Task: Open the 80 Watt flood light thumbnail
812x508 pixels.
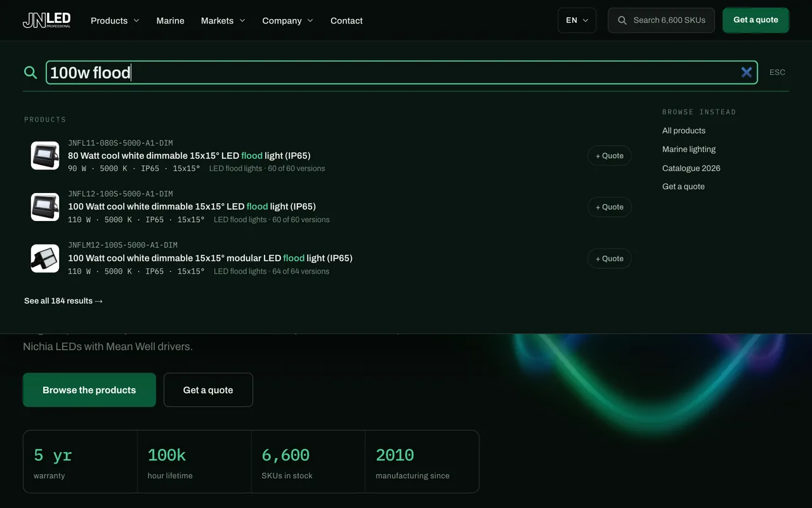Action: click(45, 156)
